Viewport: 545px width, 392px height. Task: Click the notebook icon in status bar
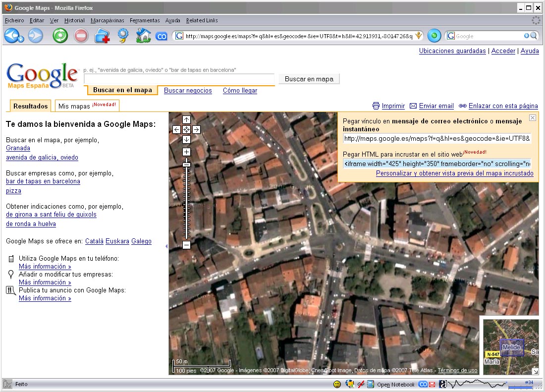coord(371,384)
